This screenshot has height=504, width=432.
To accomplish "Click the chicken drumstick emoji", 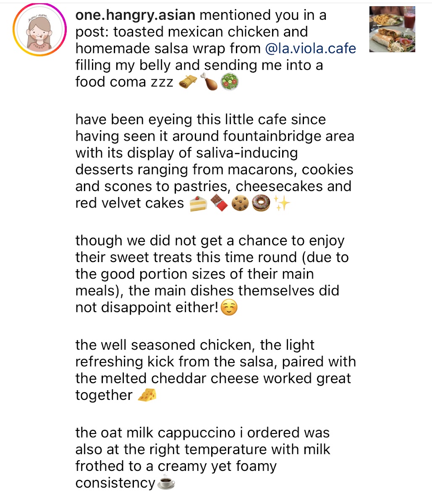I will [x=208, y=82].
